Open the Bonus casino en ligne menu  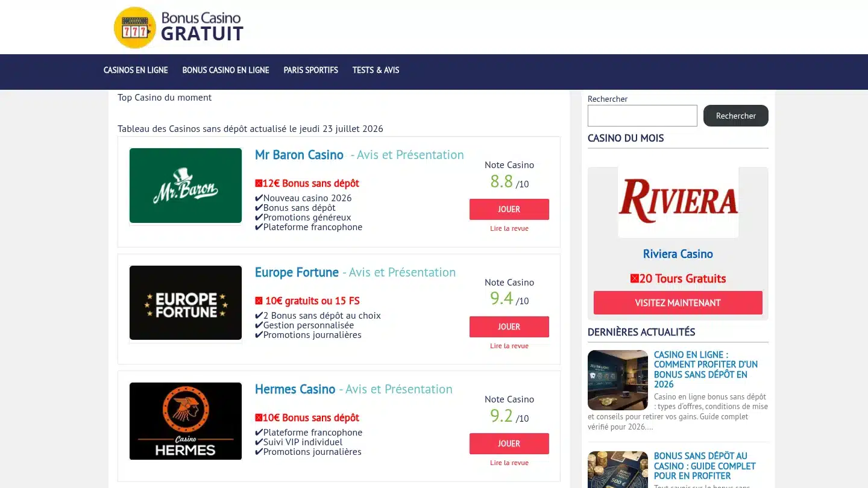(225, 70)
